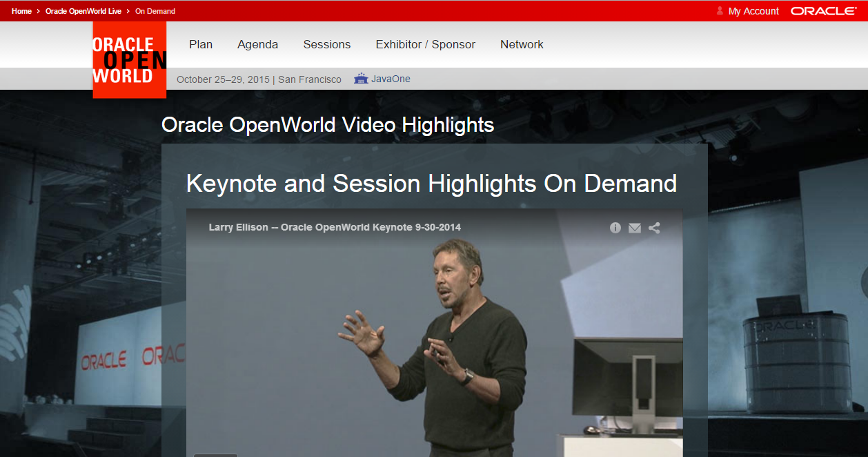Open the Plan menu
Image resolution: width=868 pixels, height=457 pixels.
[201, 44]
